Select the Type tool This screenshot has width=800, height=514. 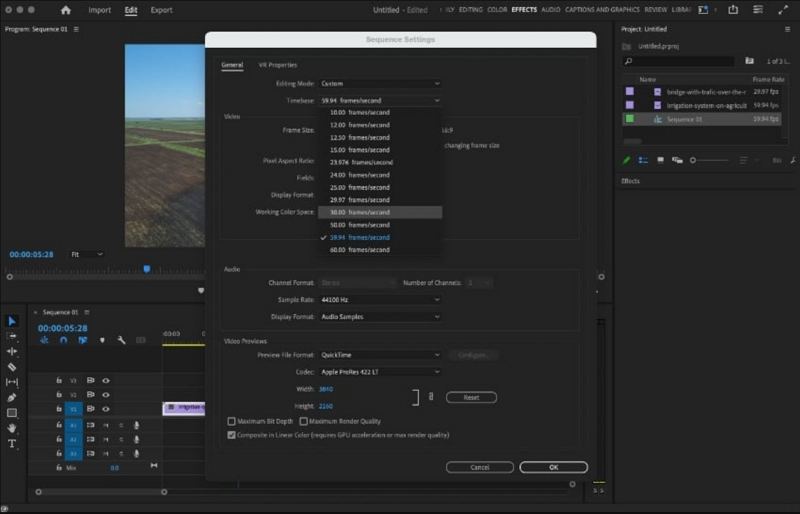tap(12, 444)
